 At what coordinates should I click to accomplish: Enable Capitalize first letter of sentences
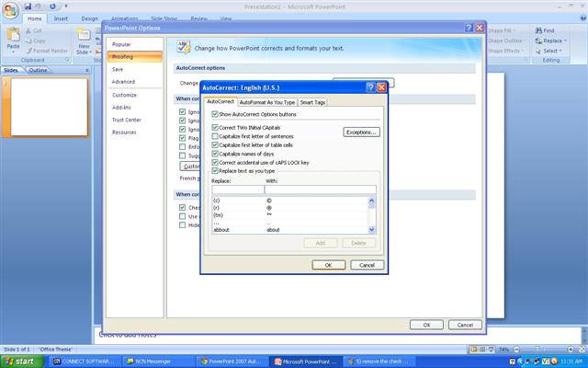click(215, 136)
